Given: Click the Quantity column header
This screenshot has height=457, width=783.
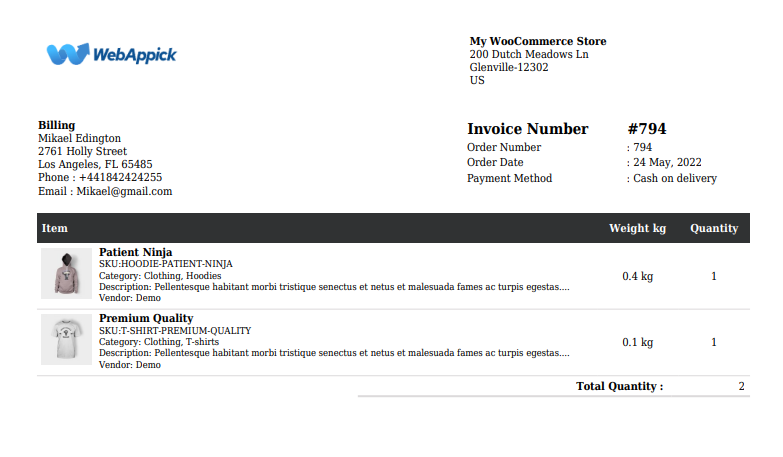Looking at the screenshot, I should point(714,228).
